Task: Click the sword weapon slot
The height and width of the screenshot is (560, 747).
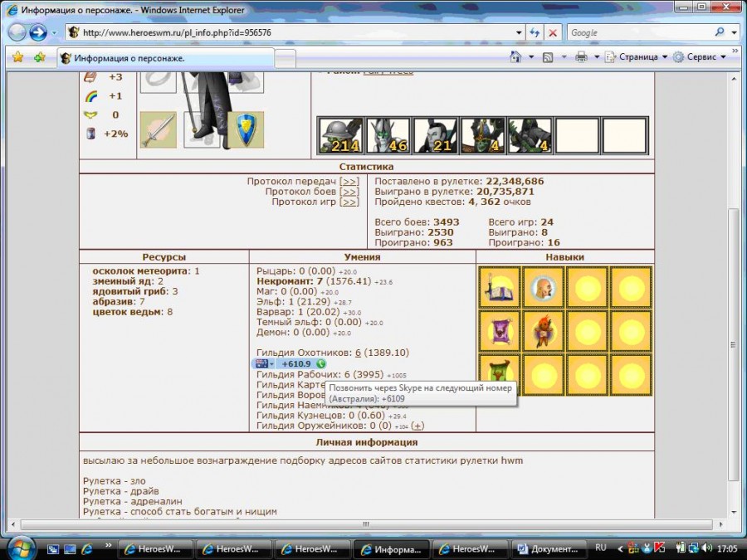Action: coord(159,130)
